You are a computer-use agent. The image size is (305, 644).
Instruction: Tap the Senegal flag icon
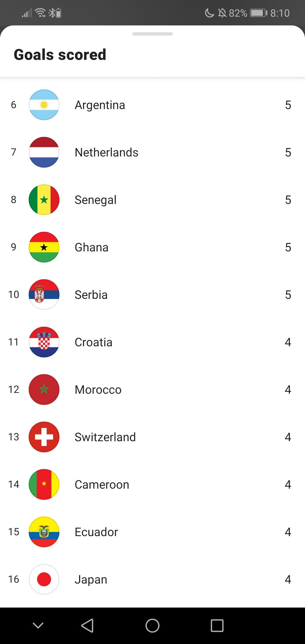(44, 200)
